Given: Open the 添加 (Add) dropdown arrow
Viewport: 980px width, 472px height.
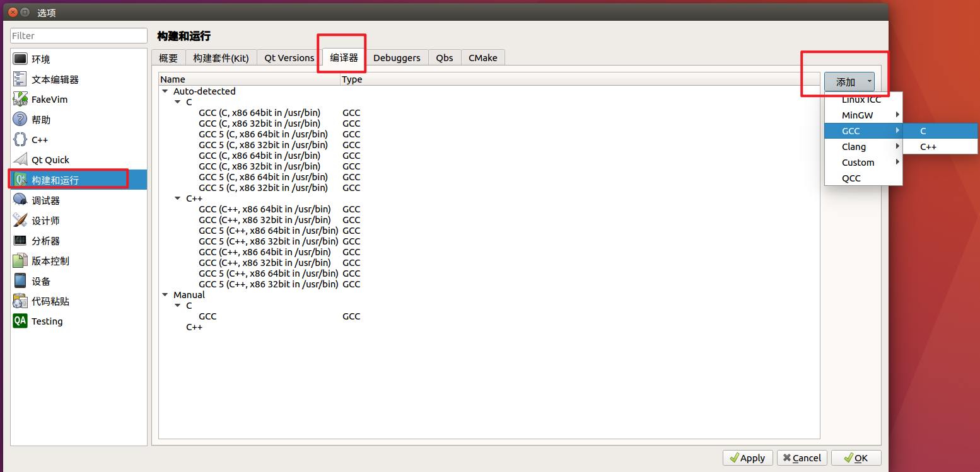Looking at the screenshot, I should tap(870, 81).
